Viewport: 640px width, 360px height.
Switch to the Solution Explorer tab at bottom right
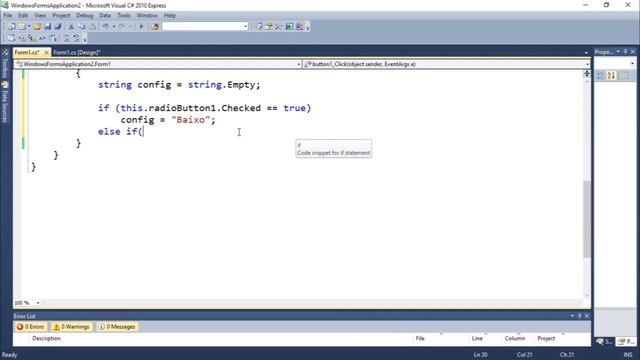(x=604, y=341)
